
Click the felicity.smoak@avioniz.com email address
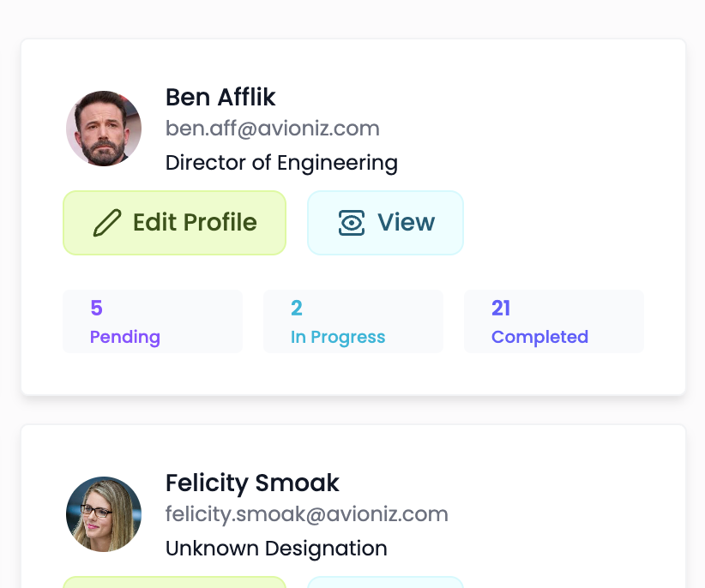pos(306,514)
